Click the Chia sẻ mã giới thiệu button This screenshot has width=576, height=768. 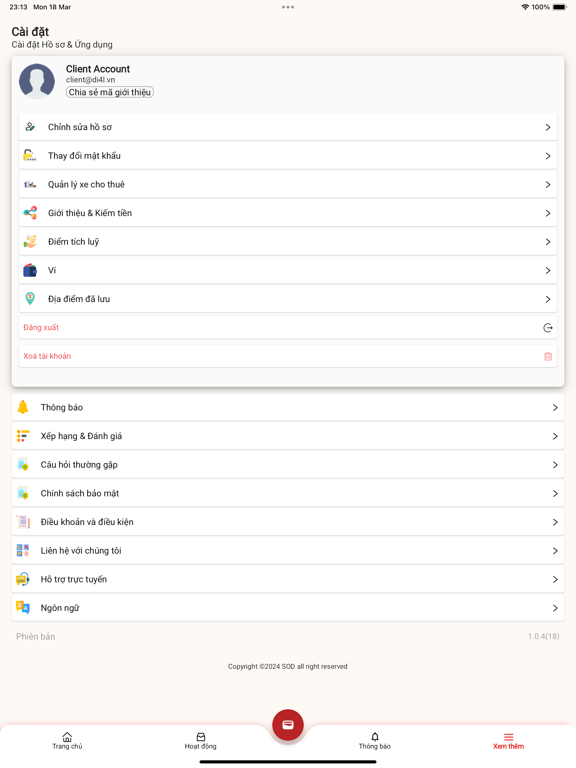110,92
